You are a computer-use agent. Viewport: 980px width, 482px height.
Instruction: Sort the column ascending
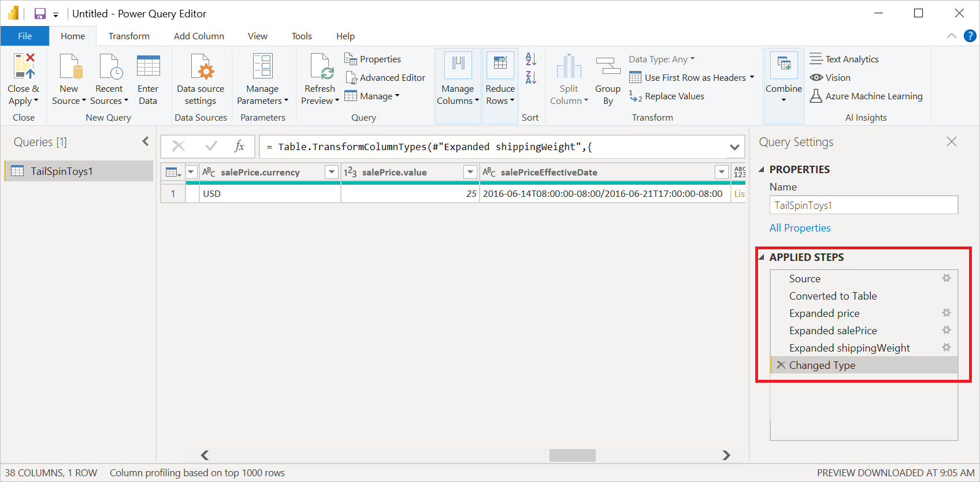coord(531,59)
